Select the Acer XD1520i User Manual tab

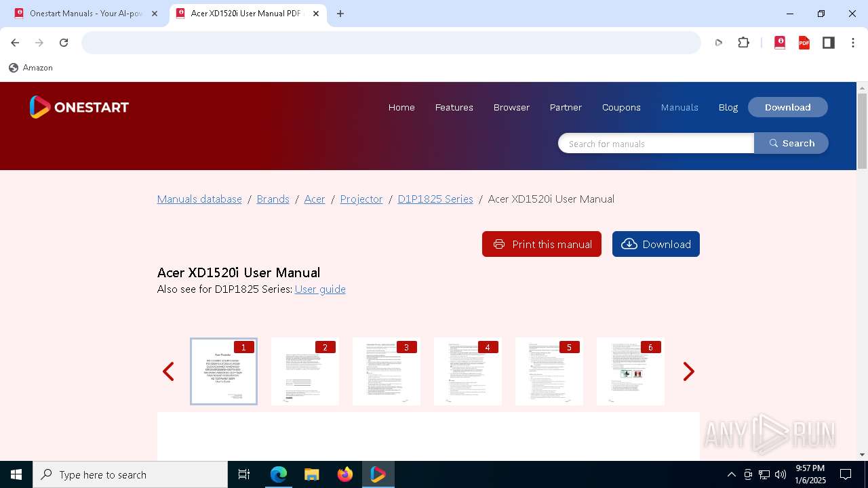coord(246,14)
